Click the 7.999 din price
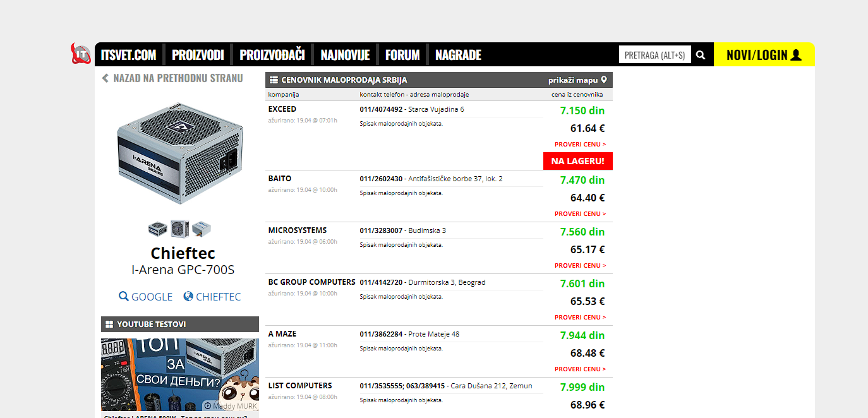Viewport: 868px width, 418px height. [582, 388]
